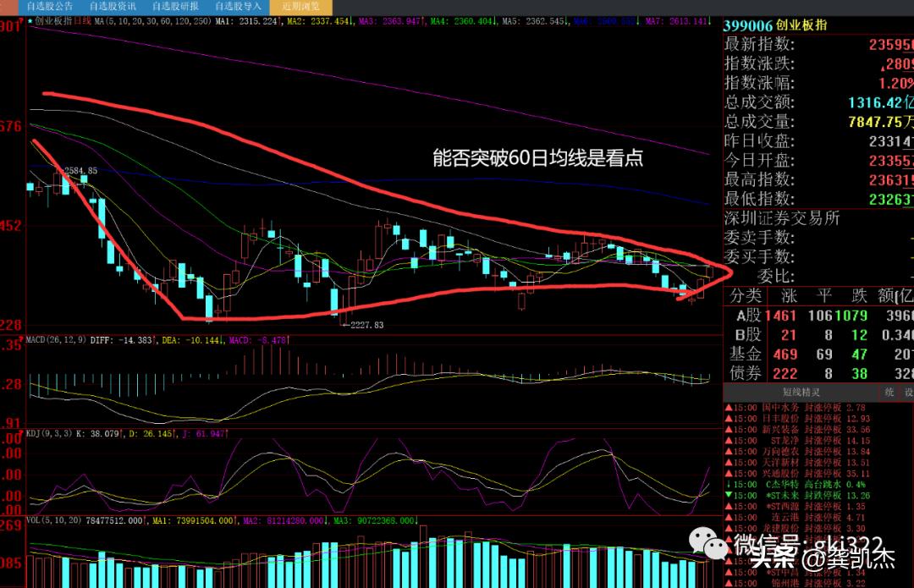Open the MACD(26,12,9) indicator label
The image size is (914, 588).
click(56, 340)
